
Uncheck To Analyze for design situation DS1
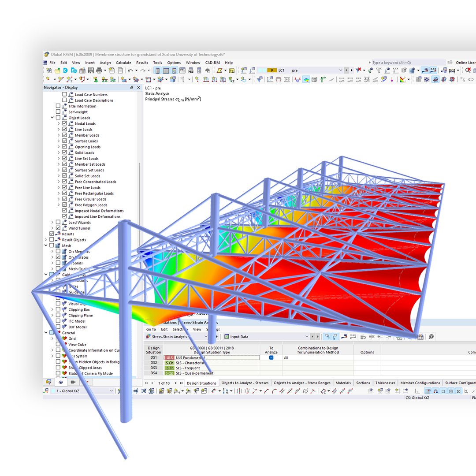point(271,357)
